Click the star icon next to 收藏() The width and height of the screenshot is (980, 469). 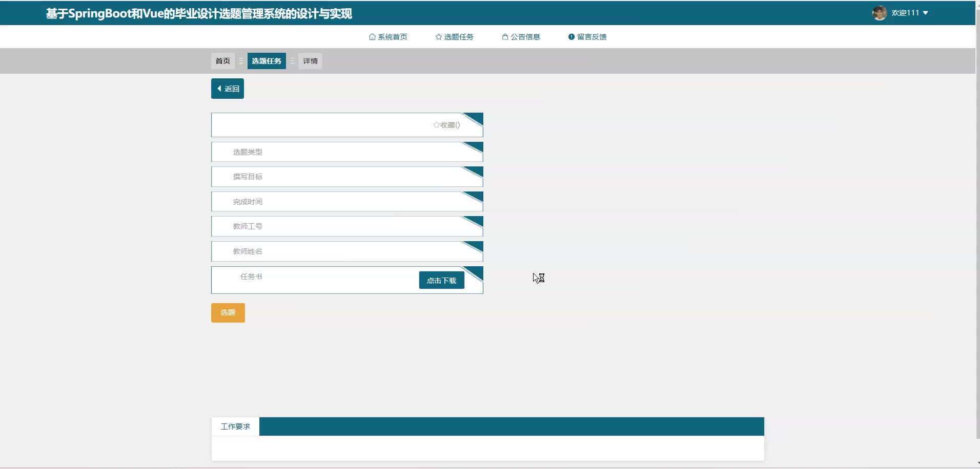(x=436, y=125)
